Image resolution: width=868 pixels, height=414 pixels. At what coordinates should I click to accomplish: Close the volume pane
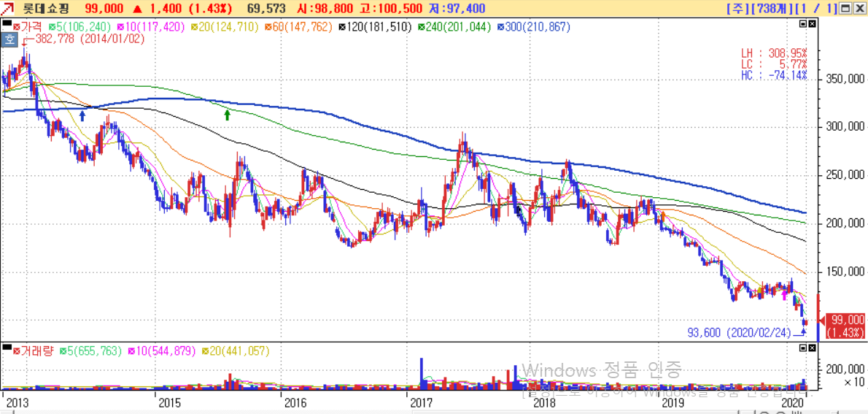tap(812, 348)
